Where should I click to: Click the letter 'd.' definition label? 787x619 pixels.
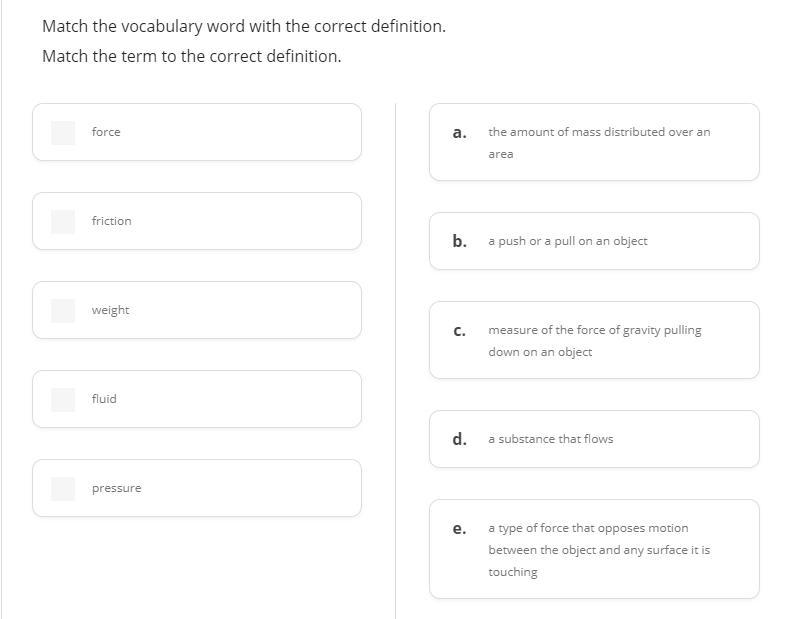click(x=459, y=439)
